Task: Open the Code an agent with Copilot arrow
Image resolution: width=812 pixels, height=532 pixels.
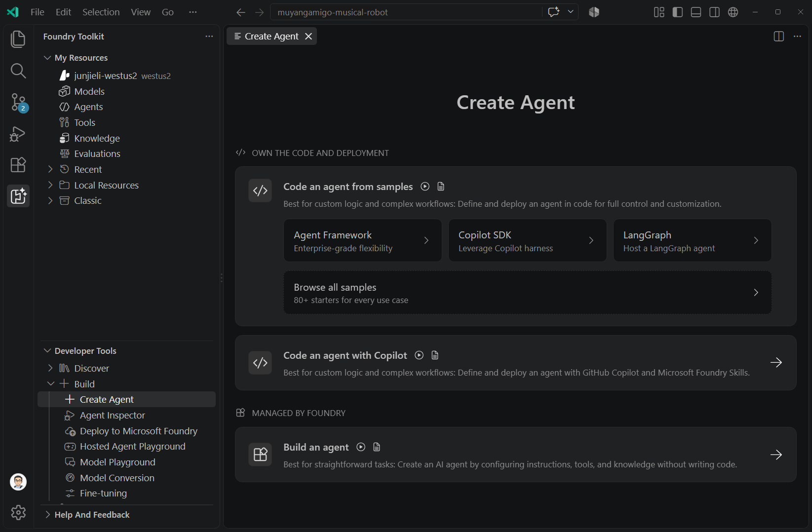Action: (x=776, y=363)
